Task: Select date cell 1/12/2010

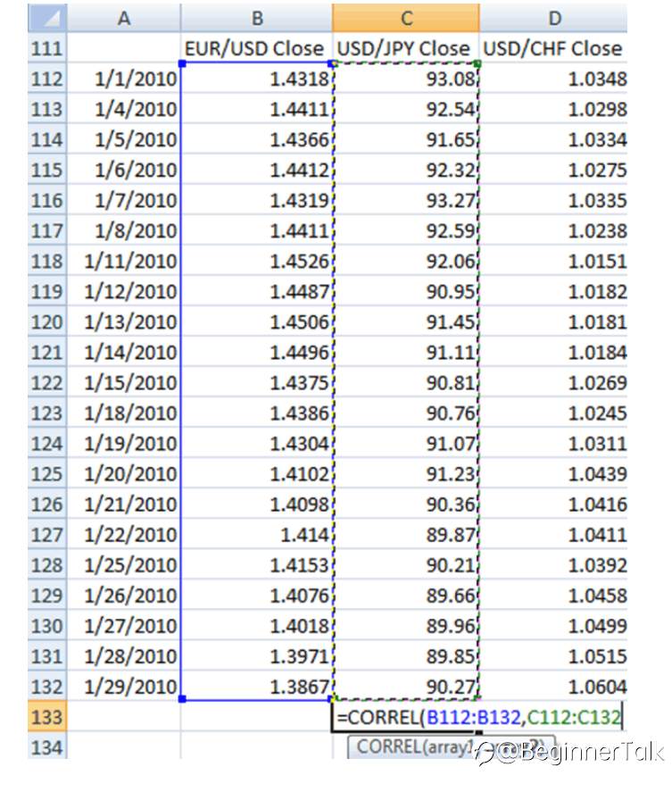Action: click(x=124, y=291)
